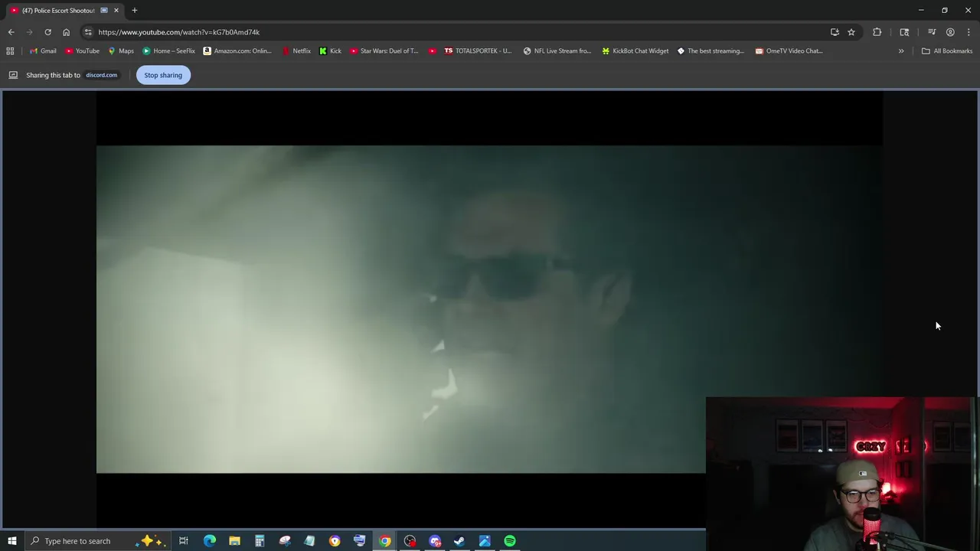Open the Extensions puzzle icon
This screenshot has width=980, height=551.
pyautogui.click(x=877, y=32)
